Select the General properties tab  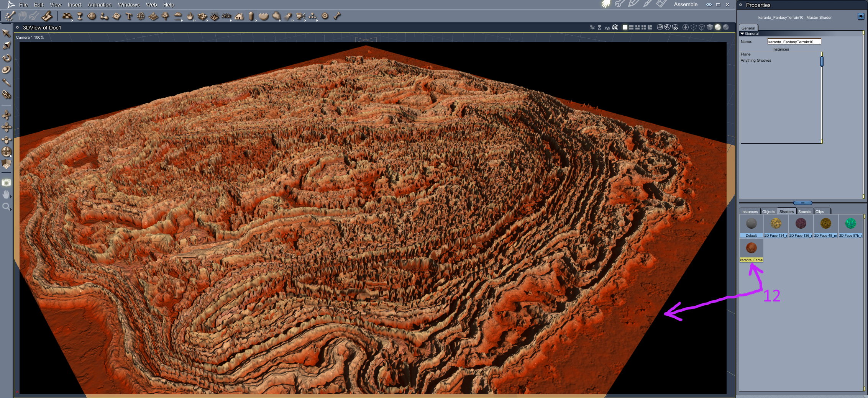[748, 28]
